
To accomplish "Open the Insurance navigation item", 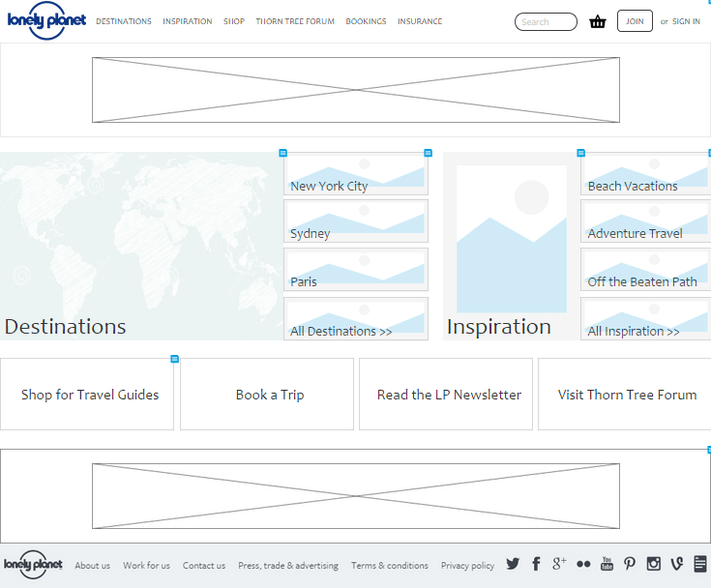I will click(x=420, y=21).
